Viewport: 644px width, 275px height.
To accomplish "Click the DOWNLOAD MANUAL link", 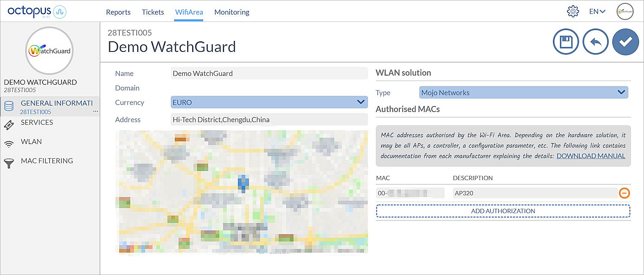I will click(x=590, y=156).
